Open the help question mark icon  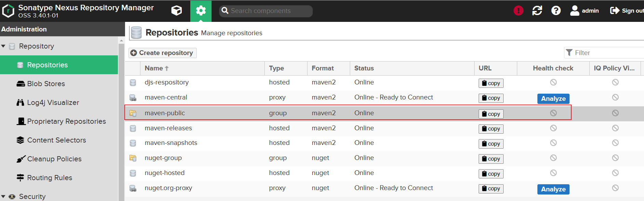tap(556, 11)
